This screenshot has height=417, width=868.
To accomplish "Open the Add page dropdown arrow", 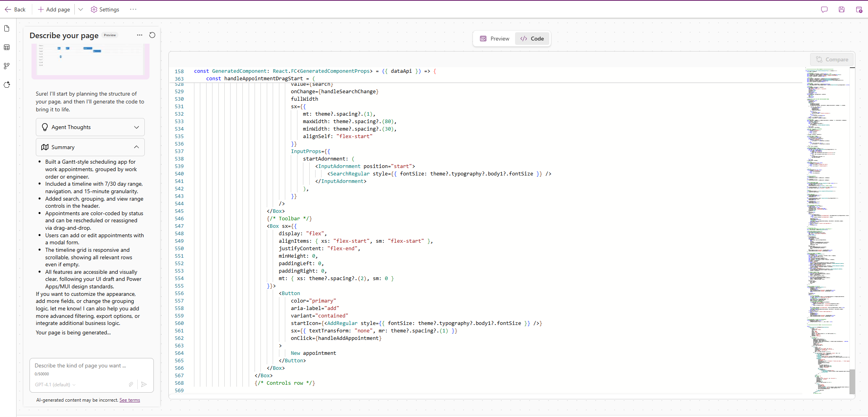I will coord(81,9).
